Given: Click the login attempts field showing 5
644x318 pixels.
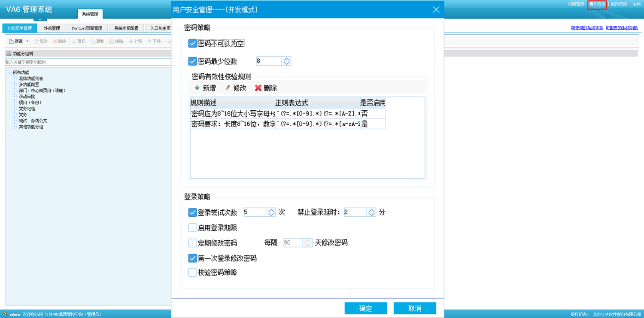Looking at the screenshot, I should (x=255, y=212).
